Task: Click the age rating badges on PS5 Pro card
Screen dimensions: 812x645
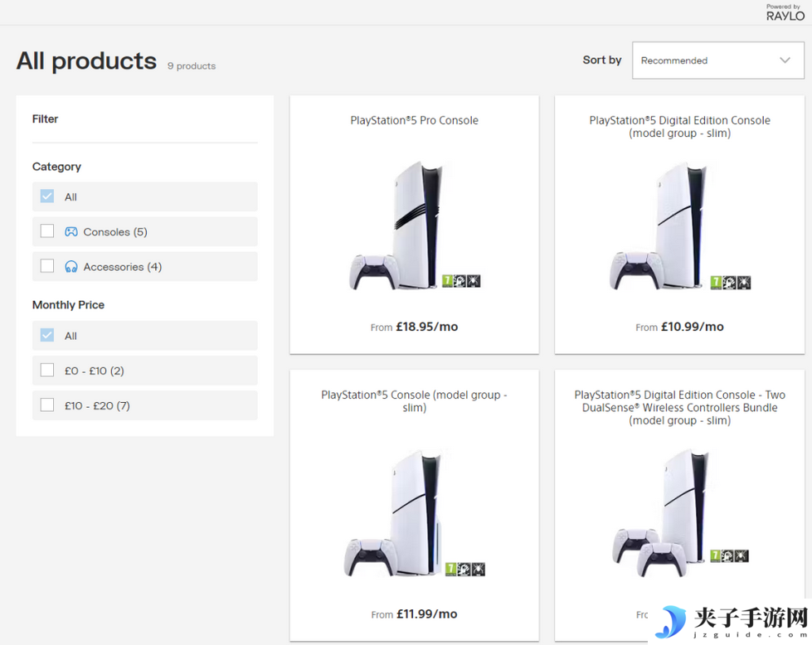Action: coord(461,281)
